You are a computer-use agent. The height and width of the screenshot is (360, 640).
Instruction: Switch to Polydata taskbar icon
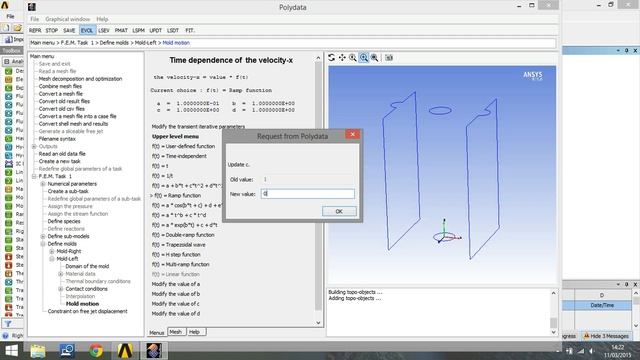click(154, 351)
